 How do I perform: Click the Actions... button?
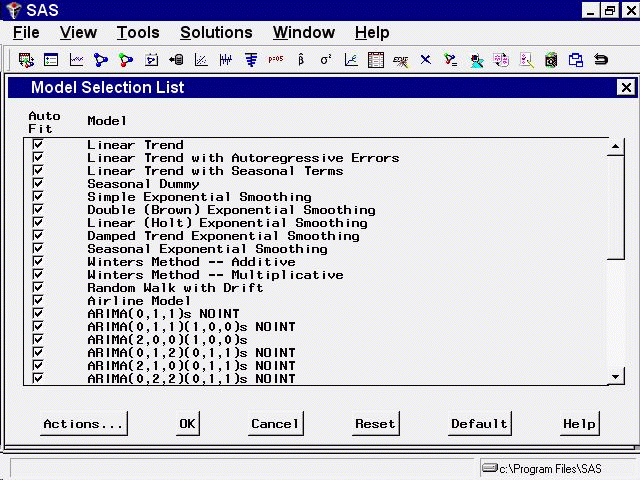[84, 424]
